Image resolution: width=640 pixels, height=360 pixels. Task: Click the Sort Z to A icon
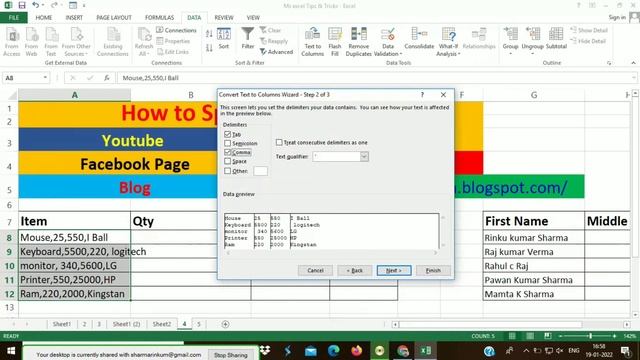point(209,48)
